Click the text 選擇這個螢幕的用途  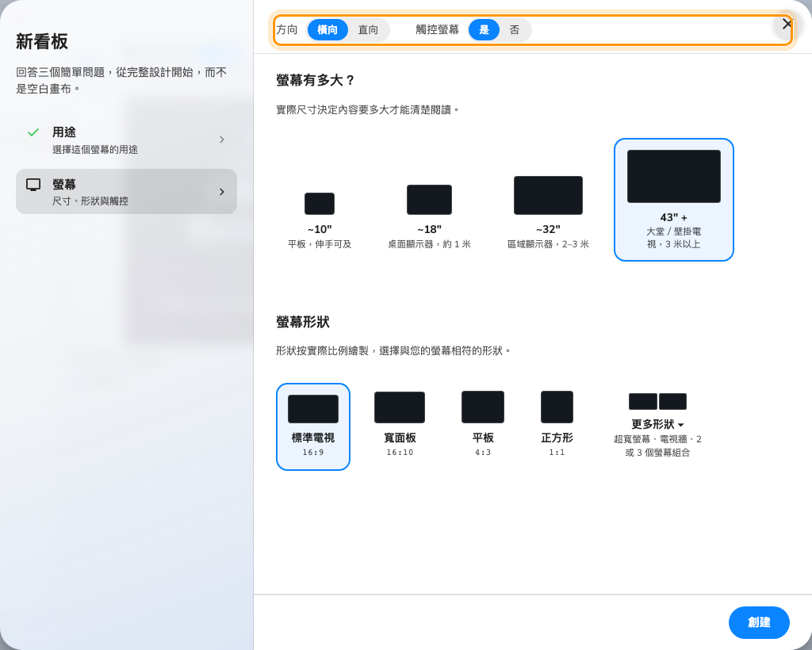(95, 150)
